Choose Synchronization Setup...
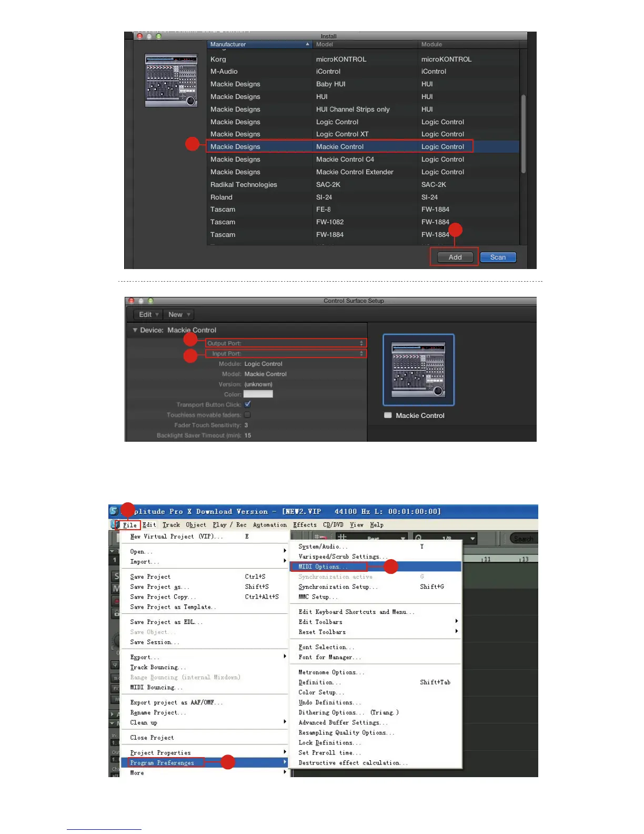Screen dimensions: 644x834 pos(376,587)
